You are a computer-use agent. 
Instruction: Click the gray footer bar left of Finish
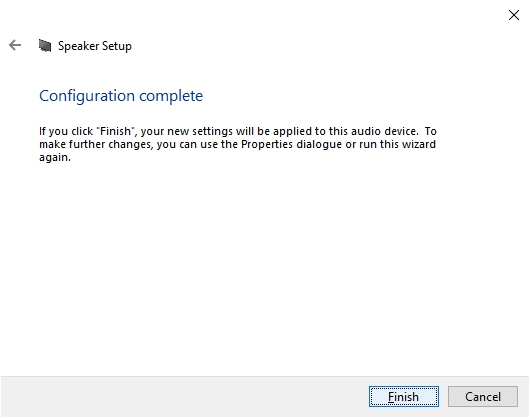tap(185, 397)
